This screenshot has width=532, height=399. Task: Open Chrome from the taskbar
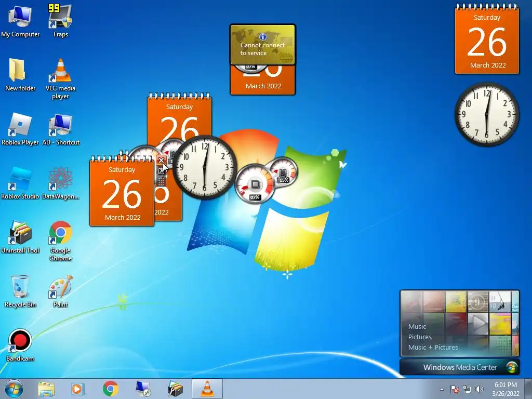[x=110, y=389]
